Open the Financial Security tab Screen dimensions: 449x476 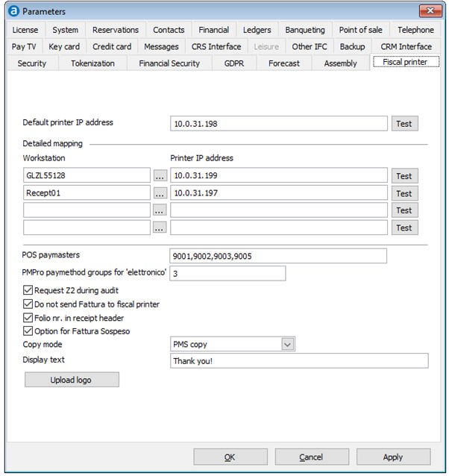(169, 63)
